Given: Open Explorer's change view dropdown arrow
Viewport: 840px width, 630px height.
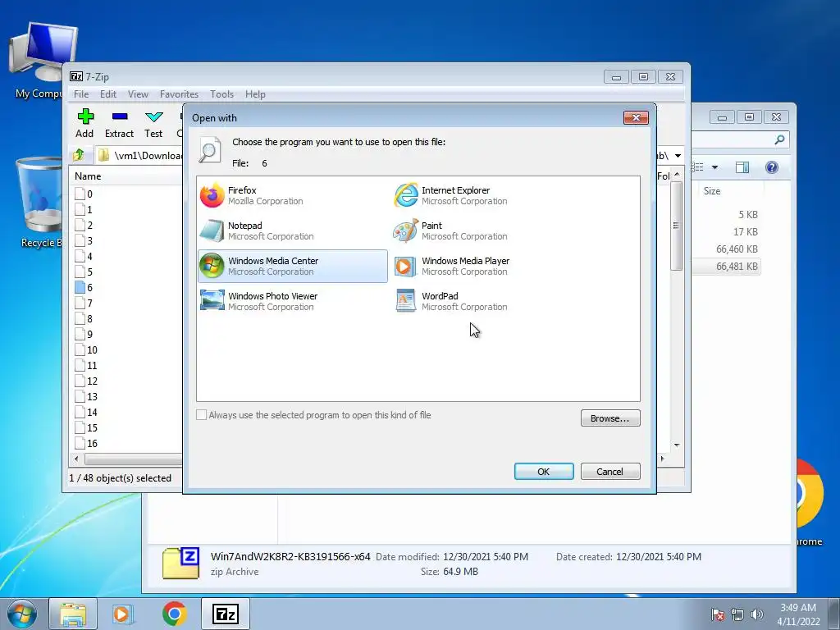Looking at the screenshot, I should [714, 167].
